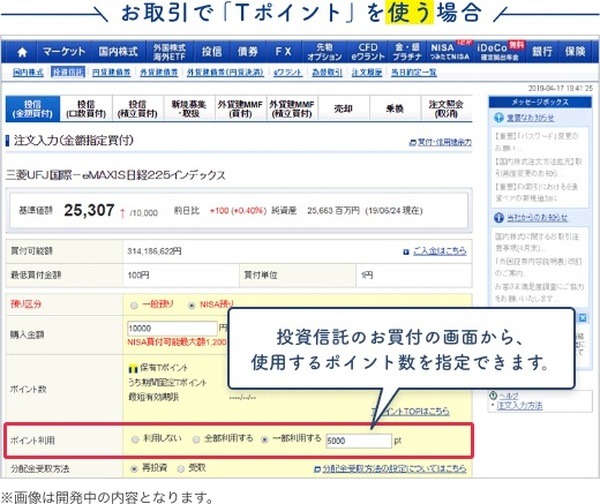
Task: Open the 注文入力方法 help link
Action: coord(519,406)
